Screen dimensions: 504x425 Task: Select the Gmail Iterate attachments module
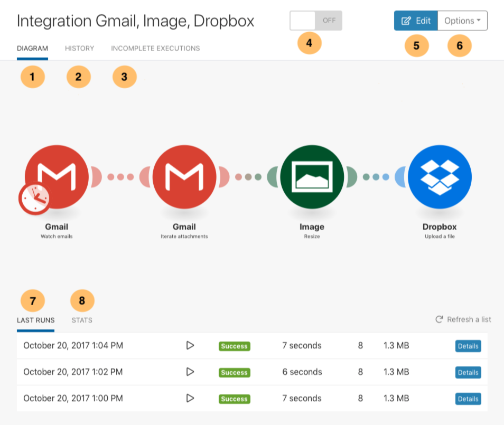[x=184, y=177]
